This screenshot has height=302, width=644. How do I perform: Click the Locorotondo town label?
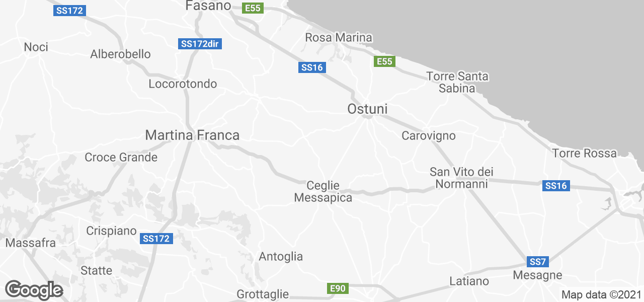[183, 84]
